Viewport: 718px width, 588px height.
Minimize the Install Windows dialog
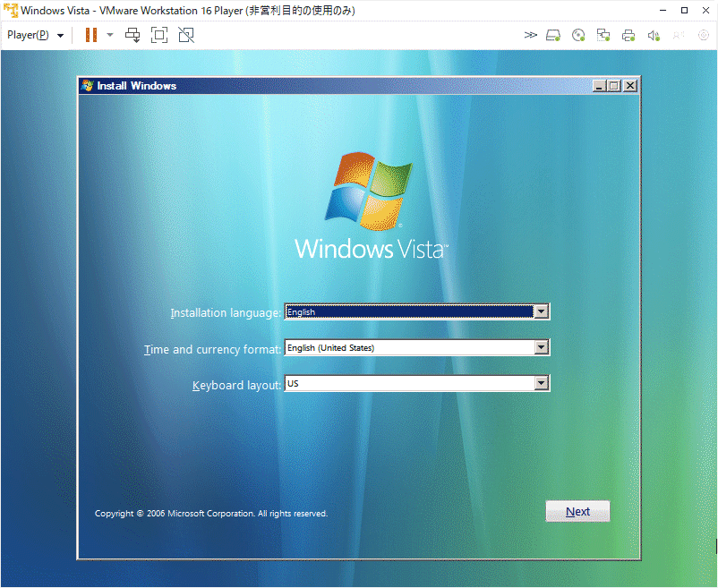point(599,86)
